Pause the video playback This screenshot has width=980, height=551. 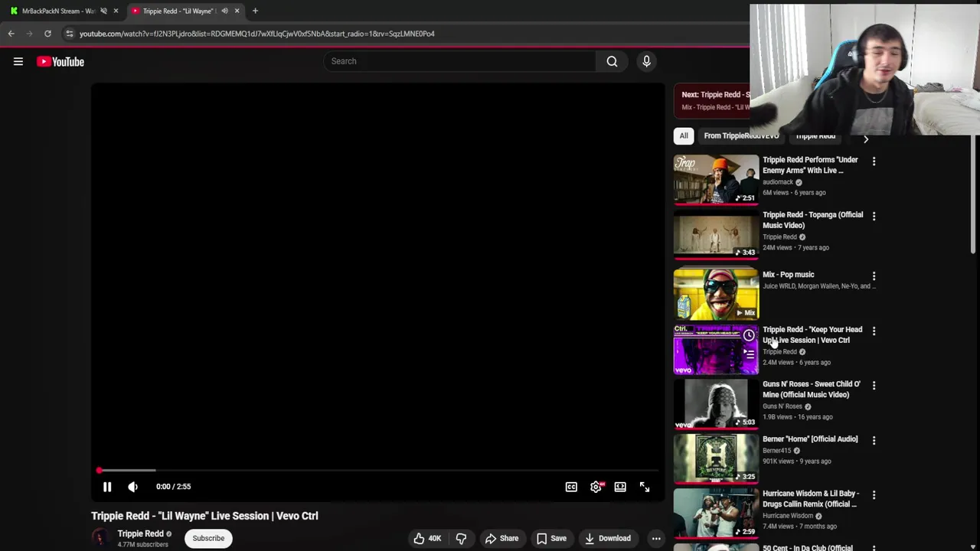pyautogui.click(x=107, y=487)
